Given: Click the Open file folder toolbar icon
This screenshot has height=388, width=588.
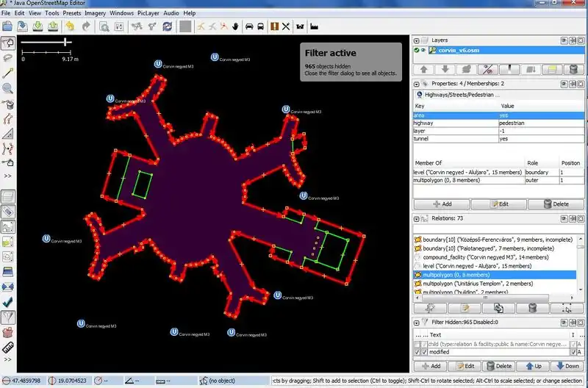Looking at the screenshot, I should coord(7,26).
